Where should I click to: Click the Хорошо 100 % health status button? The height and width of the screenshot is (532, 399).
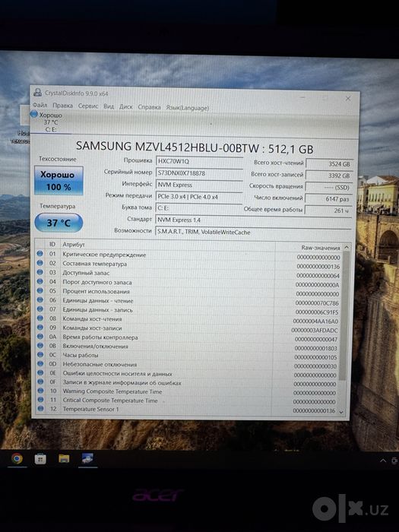pyautogui.click(x=59, y=180)
